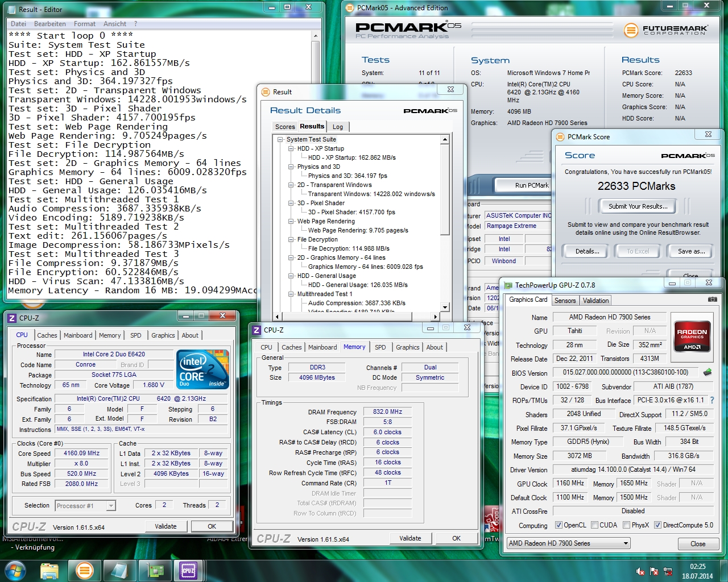Image resolution: width=728 pixels, height=582 pixels.
Task: Click the Result tree vertical scrollbar
Action: pyautogui.click(x=445, y=223)
